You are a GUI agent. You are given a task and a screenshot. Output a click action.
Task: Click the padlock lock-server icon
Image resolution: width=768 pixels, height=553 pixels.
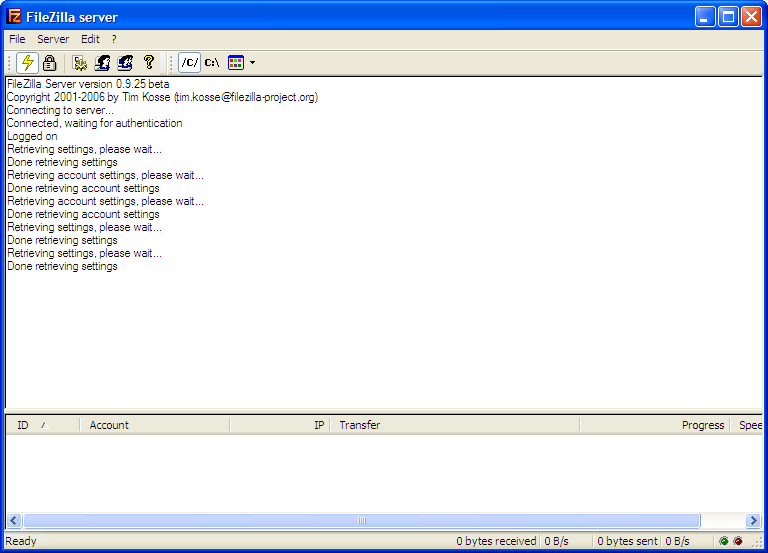coord(49,63)
